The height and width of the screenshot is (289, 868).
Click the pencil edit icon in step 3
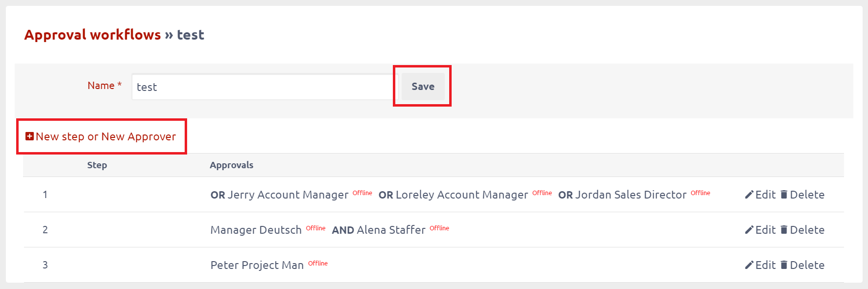[x=749, y=265]
